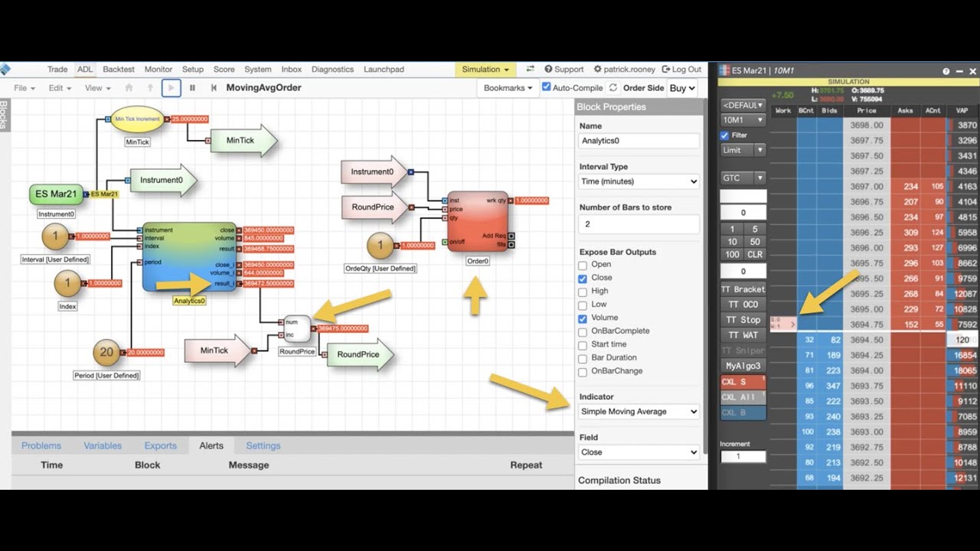Select the OrdeQty number block
980x551 pixels.
(x=380, y=246)
